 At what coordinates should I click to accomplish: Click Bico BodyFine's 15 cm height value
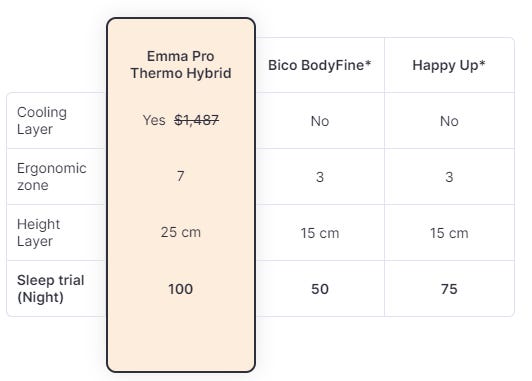320,233
